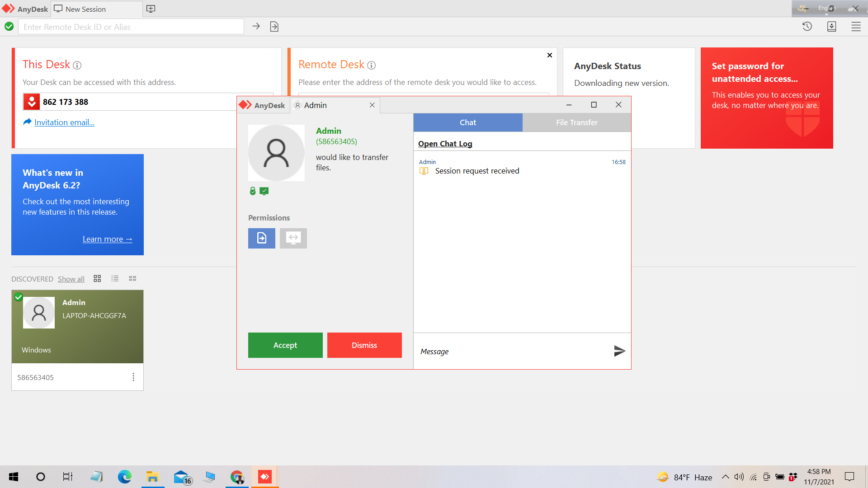Toggle file transfer permission icon
868x488 pixels.
pos(262,238)
